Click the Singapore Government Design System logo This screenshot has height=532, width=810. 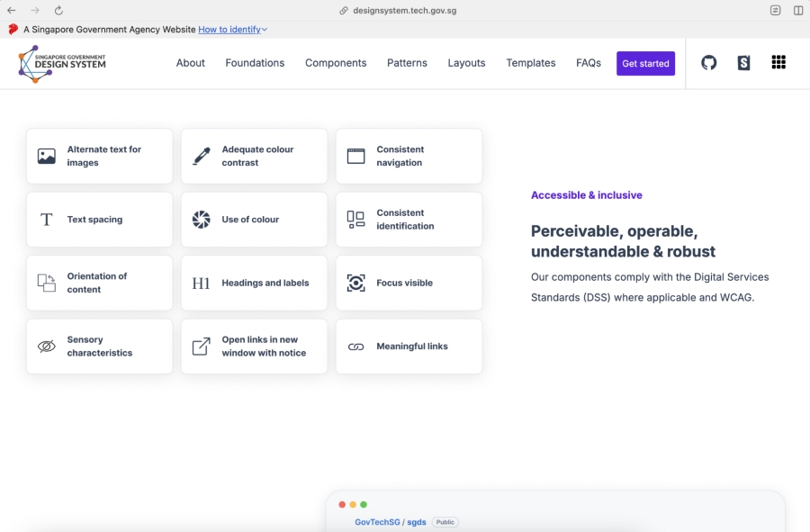pos(62,64)
